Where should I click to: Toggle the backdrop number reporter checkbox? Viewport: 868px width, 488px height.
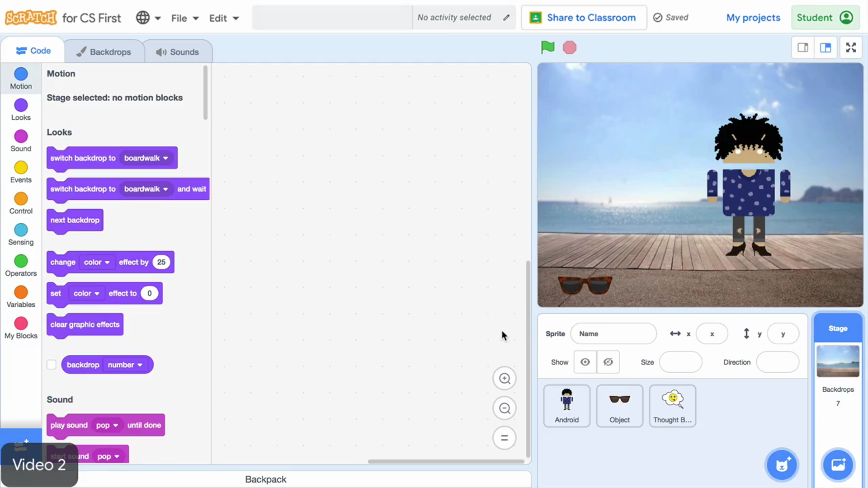click(x=52, y=365)
